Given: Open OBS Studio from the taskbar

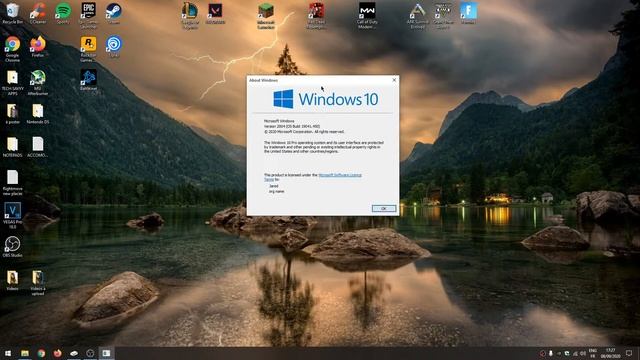Looking at the screenshot, I should [90, 353].
